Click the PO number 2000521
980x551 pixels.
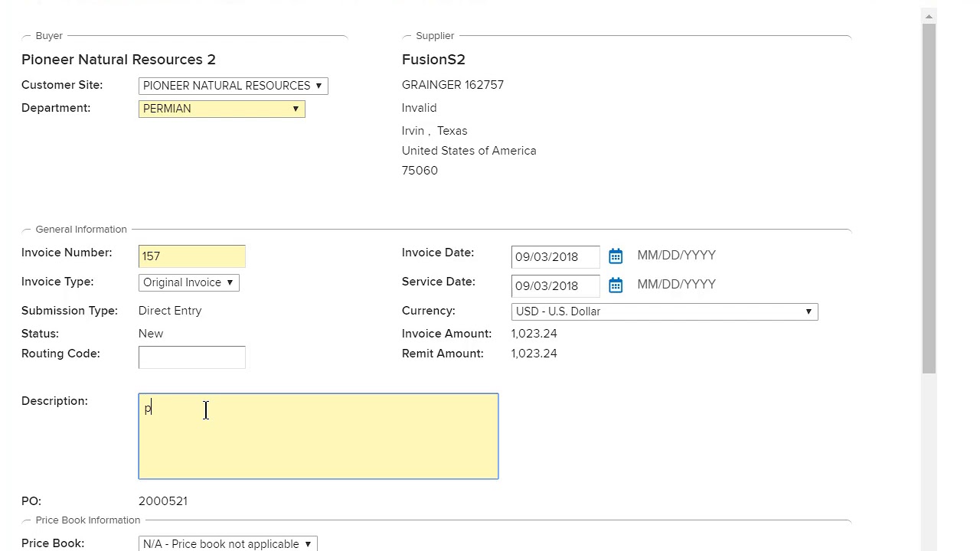pyautogui.click(x=163, y=501)
